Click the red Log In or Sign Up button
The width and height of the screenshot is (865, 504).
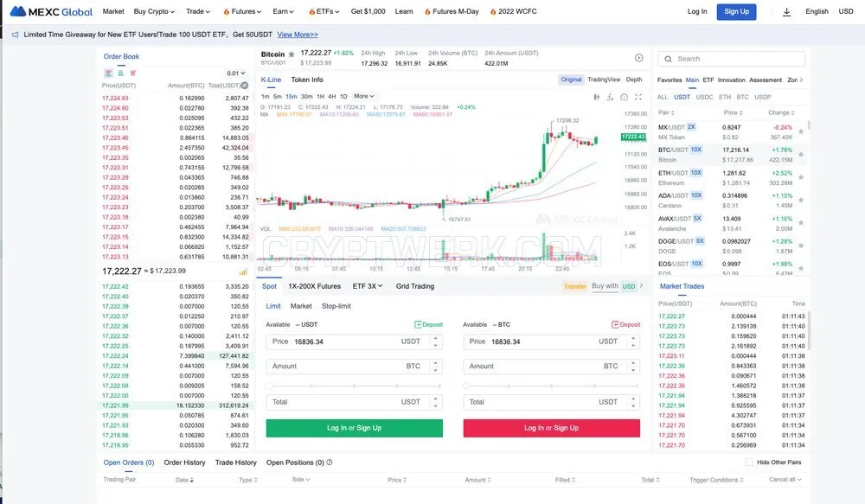coord(552,429)
